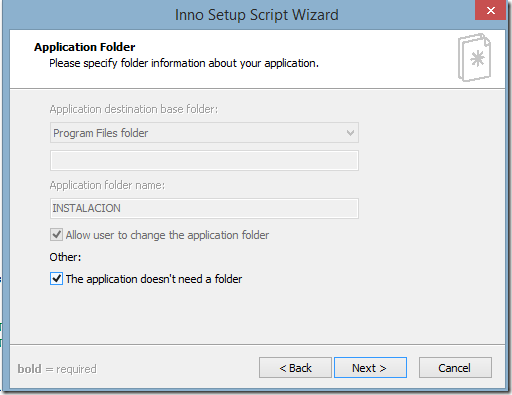Image resolution: width=512 pixels, height=395 pixels.
Task: Click the 'Application folder name' label
Action: 107,185
